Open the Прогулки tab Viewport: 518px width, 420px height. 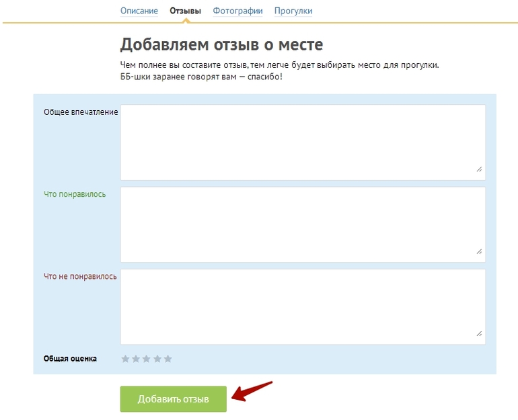tap(293, 11)
